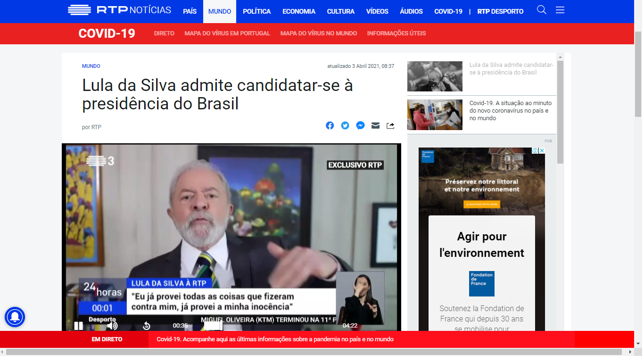Pause the video playback
644x362 pixels.
(x=78, y=326)
